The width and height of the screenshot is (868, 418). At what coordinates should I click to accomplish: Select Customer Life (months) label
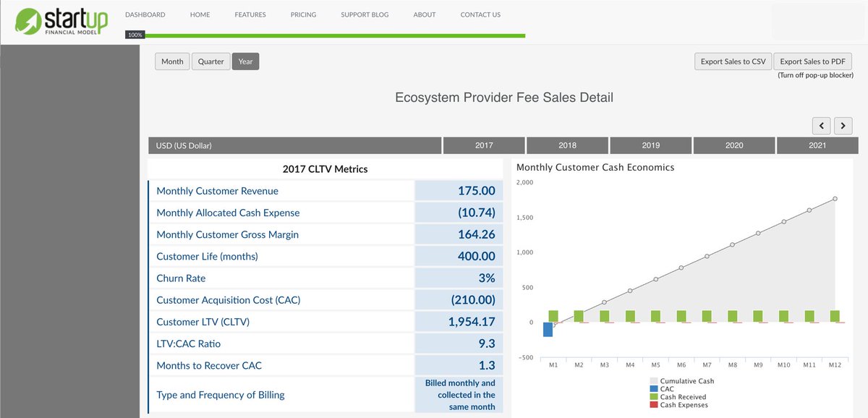[x=207, y=256]
